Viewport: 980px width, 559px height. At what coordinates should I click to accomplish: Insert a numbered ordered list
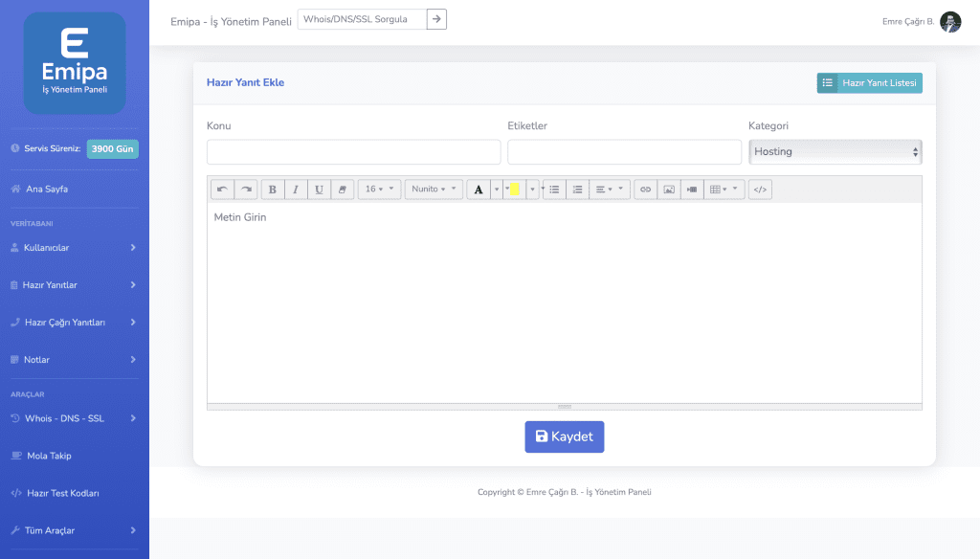point(577,190)
